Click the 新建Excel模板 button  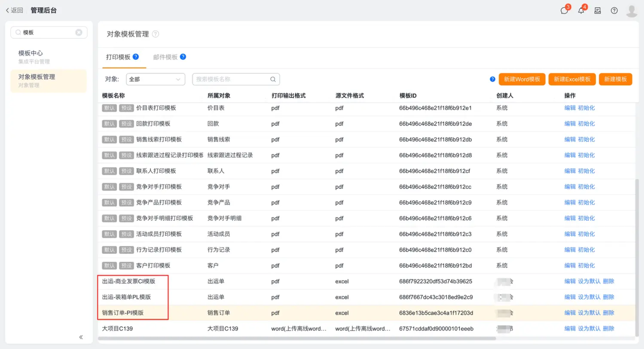point(572,79)
